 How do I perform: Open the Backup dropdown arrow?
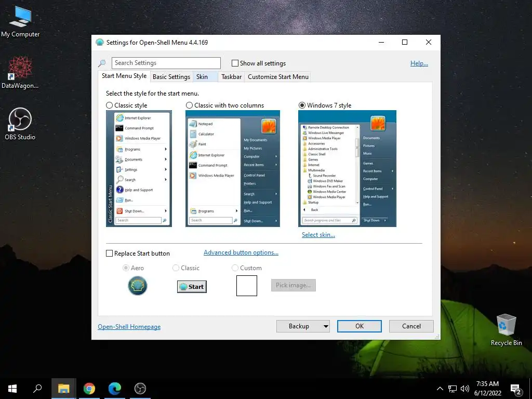(326, 326)
